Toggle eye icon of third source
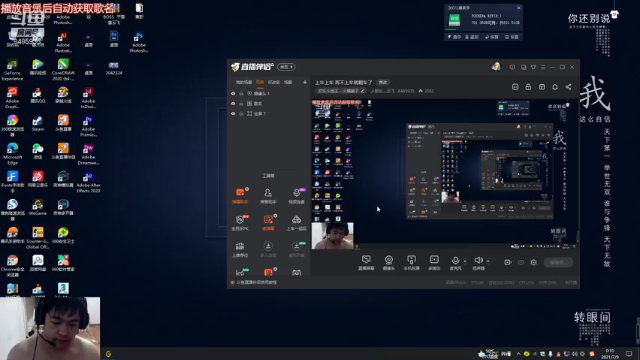The width and height of the screenshot is (640, 360). [x=233, y=113]
